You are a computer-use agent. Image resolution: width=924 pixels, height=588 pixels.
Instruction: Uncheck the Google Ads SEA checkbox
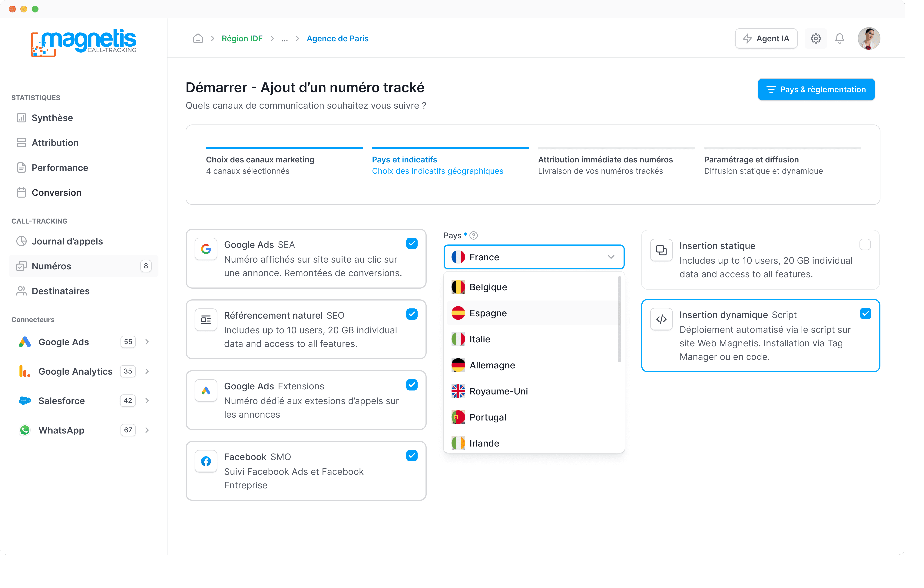(x=412, y=243)
